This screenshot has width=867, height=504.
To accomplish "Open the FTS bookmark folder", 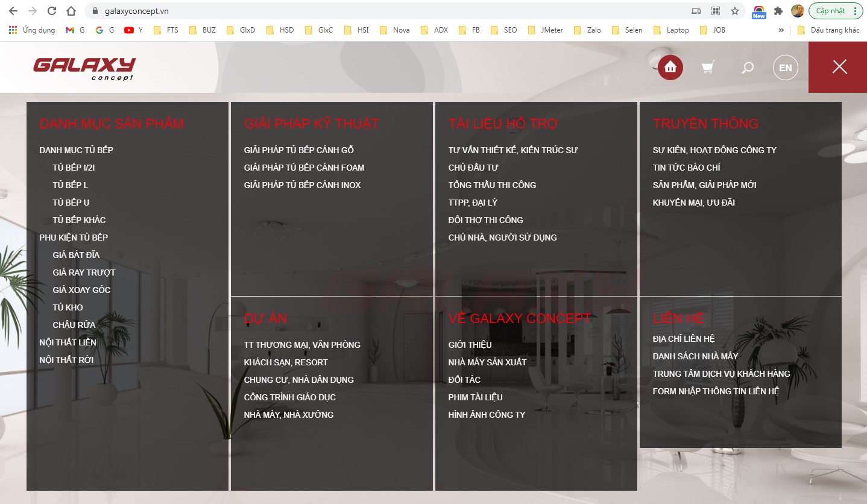I will point(166,30).
